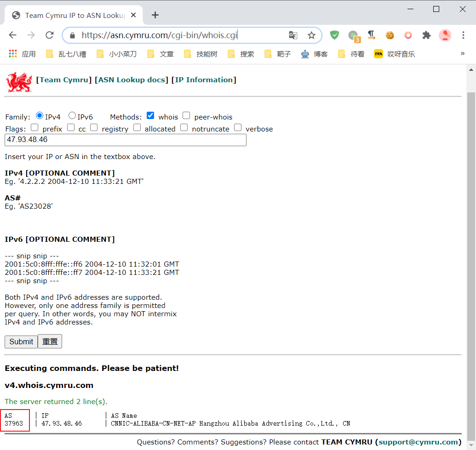Enable the allocated flag checkbox
The width and height of the screenshot is (476, 450).
point(137,127)
